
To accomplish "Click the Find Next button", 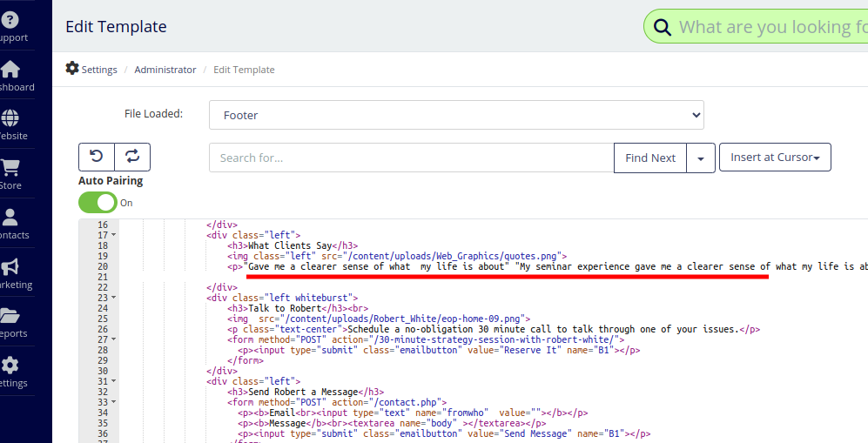I will (650, 158).
